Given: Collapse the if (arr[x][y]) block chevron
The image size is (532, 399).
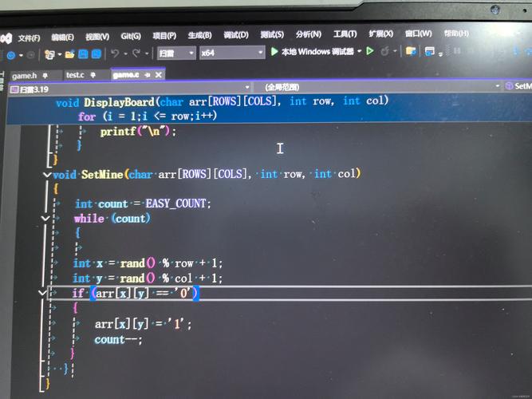Looking at the screenshot, I should click(x=43, y=292).
